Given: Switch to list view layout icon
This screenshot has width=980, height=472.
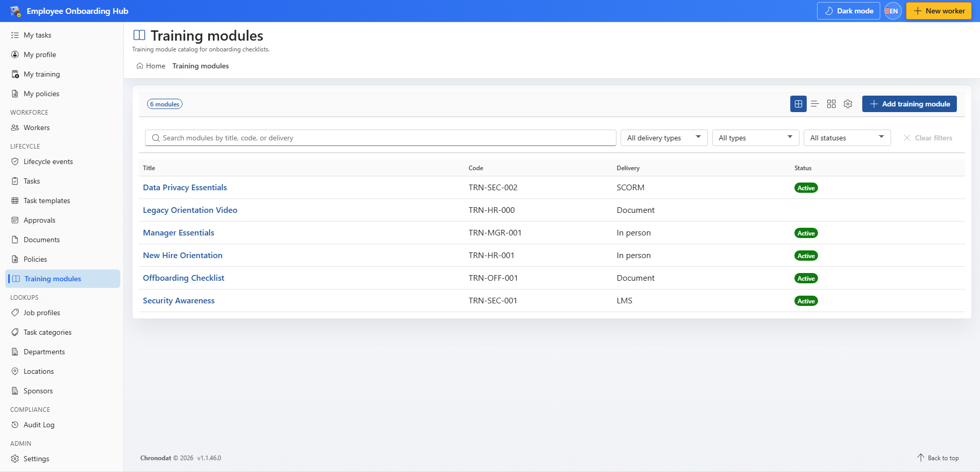Looking at the screenshot, I should pyautogui.click(x=815, y=104).
